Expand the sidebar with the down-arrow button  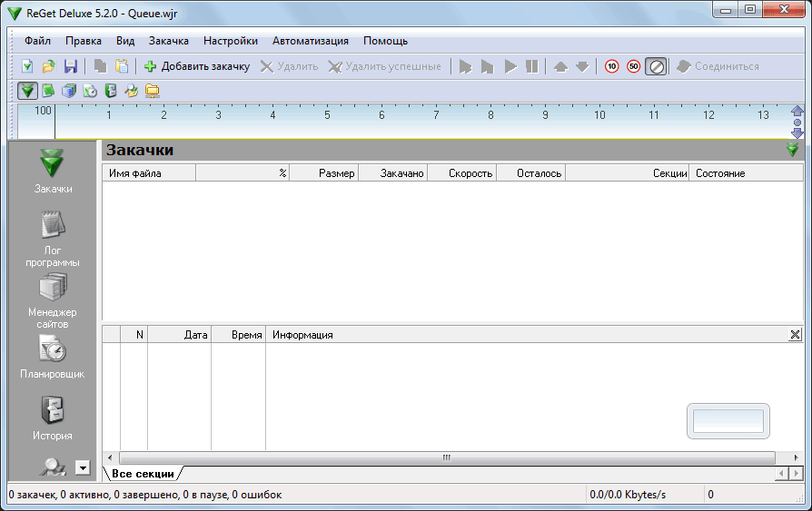83,467
